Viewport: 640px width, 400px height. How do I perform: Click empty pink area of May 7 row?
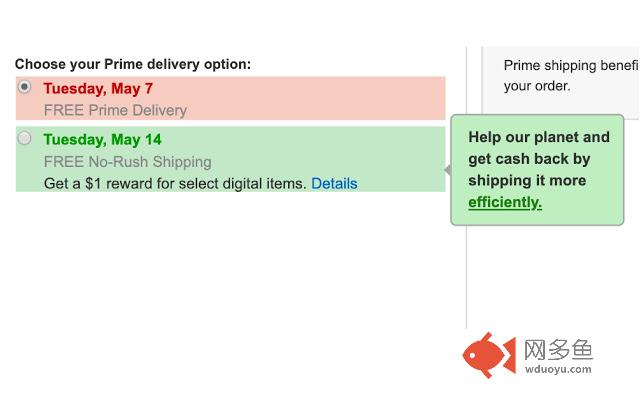pos(318,98)
